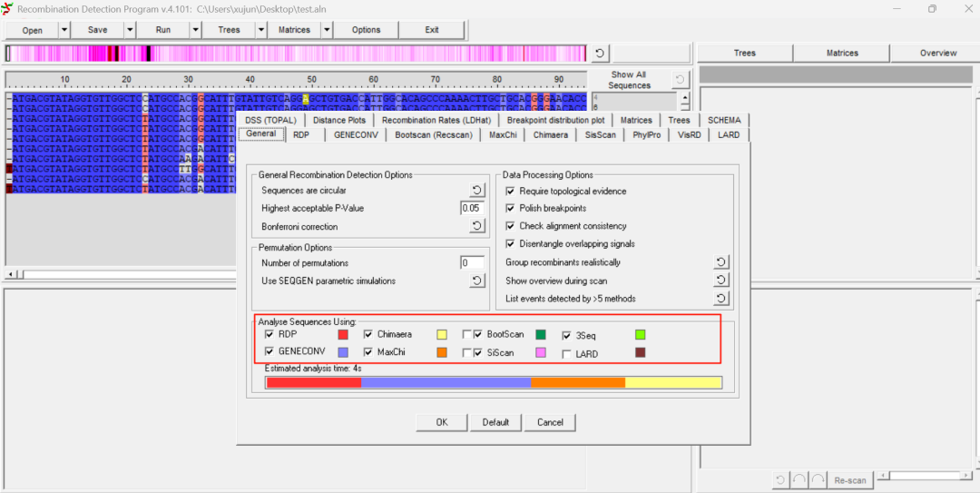Screen dimensions: 980x493
Task: Click the yellow Chimaera color swatch
Action: (441, 334)
